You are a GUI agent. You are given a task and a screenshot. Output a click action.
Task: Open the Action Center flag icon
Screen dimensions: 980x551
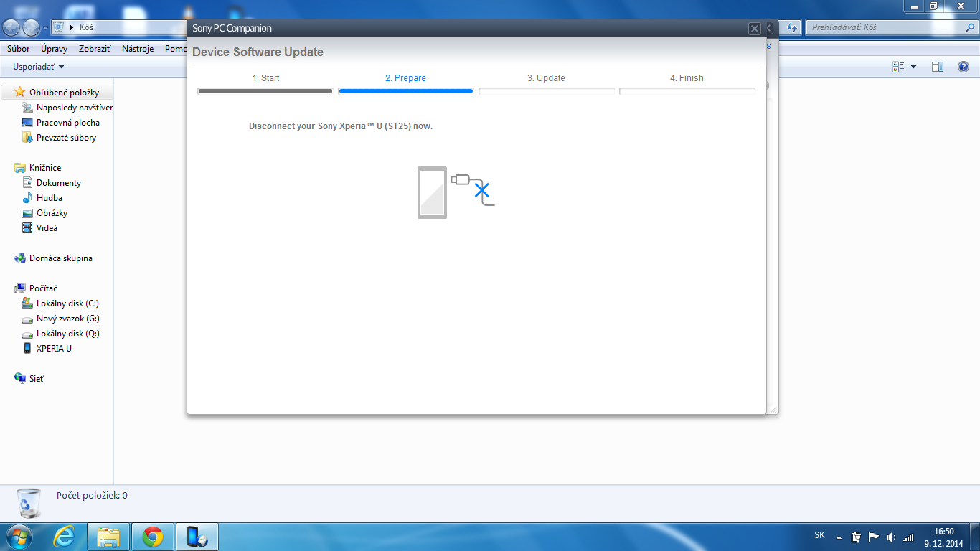pyautogui.click(x=874, y=537)
